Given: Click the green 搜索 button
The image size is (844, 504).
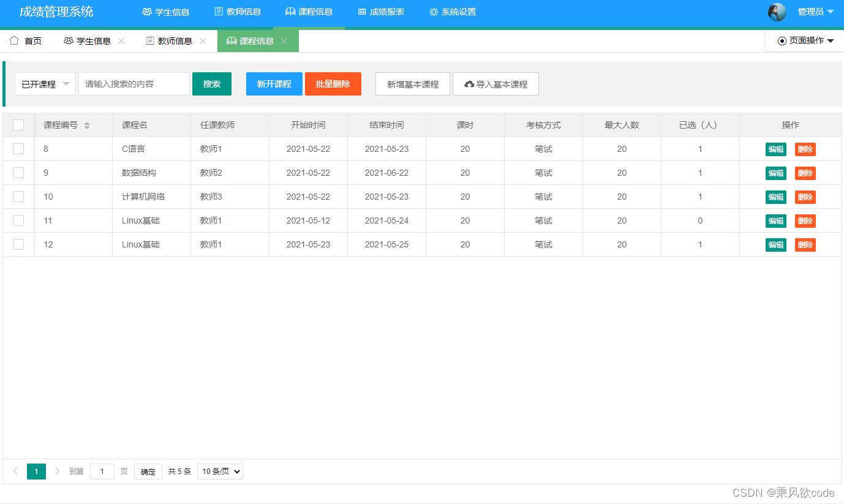Looking at the screenshot, I should [212, 84].
